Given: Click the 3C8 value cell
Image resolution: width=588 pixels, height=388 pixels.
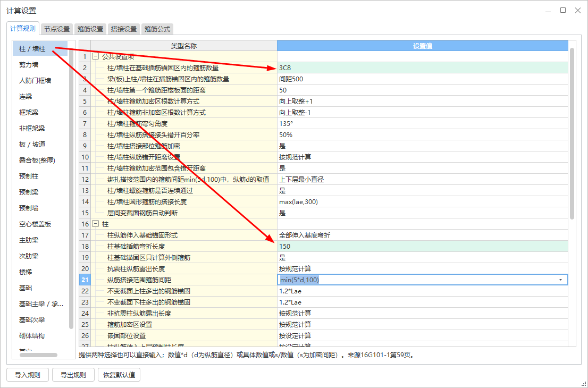Looking at the screenshot, I should pos(423,68).
